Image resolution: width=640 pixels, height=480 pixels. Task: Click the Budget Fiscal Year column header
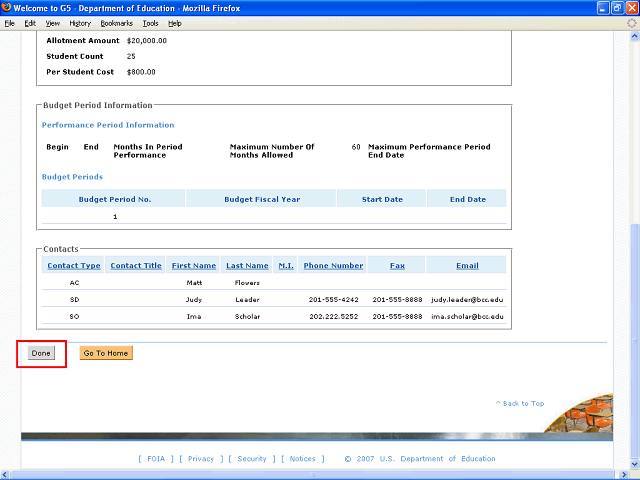point(262,199)
